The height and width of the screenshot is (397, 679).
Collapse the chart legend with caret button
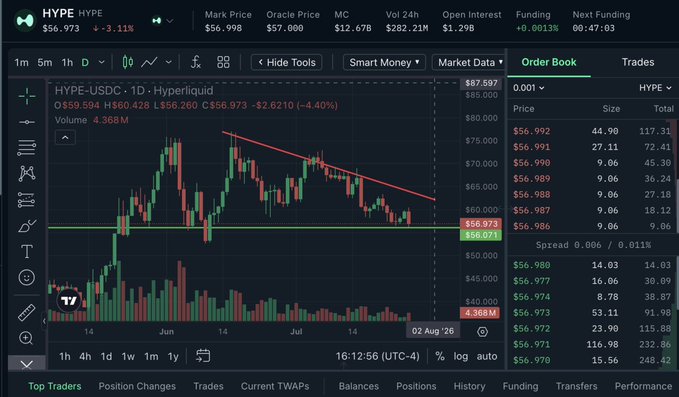[x=65, y=138]
